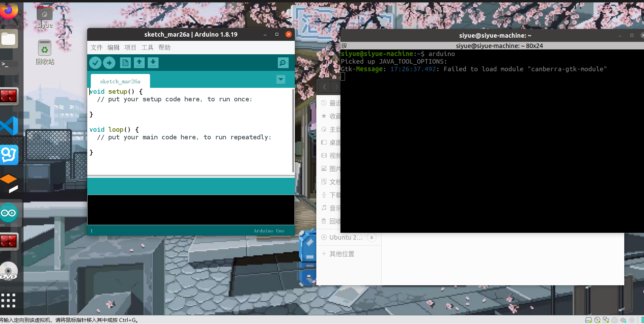Open the 工具 menu in Arduino
The image size is (644, 324).
(147, 47)
